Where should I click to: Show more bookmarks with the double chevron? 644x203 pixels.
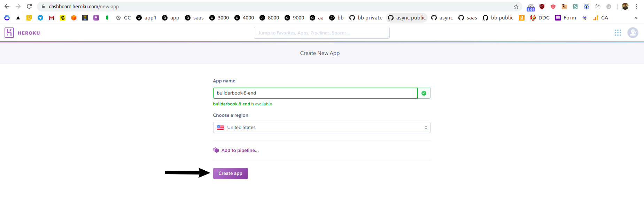636,18
